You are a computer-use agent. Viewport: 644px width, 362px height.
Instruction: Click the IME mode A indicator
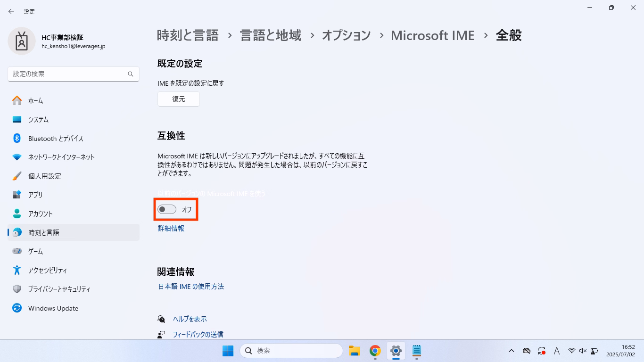click(557, 351)
